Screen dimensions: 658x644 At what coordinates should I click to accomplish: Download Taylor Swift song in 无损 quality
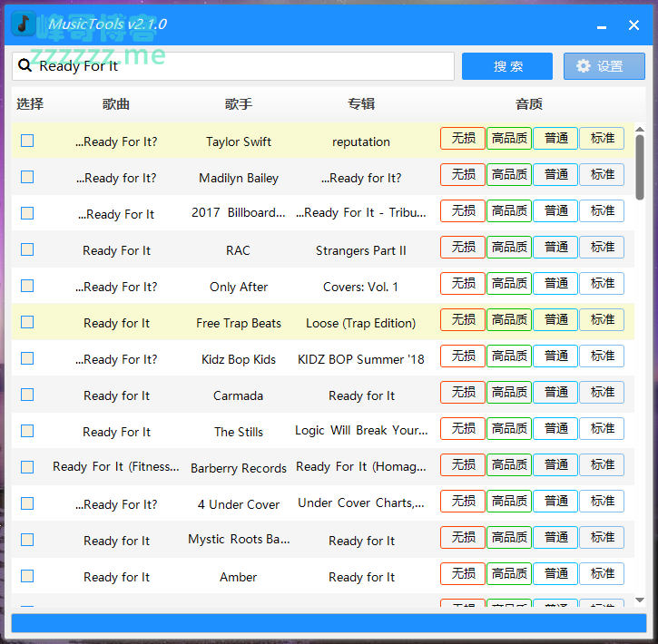[x=463, y=138]
